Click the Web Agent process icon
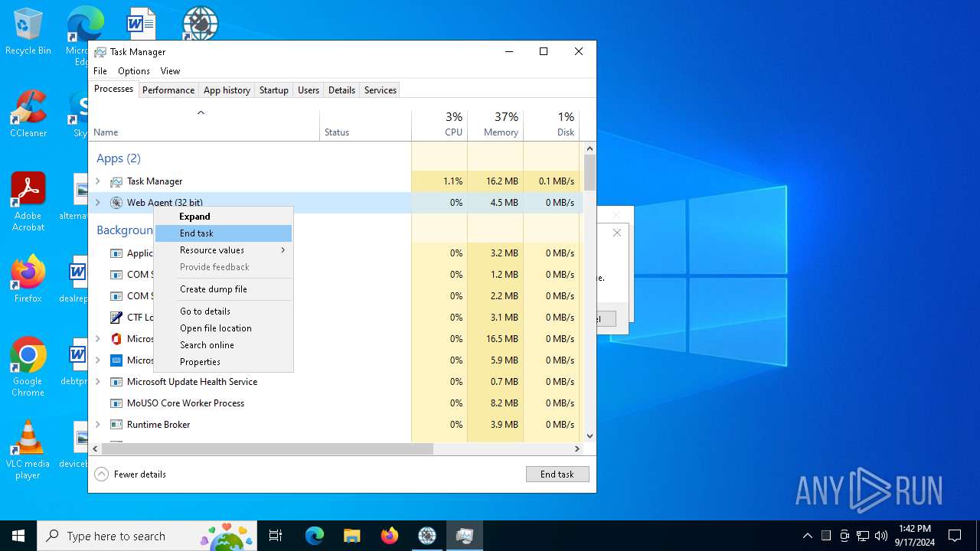980x551 pixels. [x=116, y=203]
